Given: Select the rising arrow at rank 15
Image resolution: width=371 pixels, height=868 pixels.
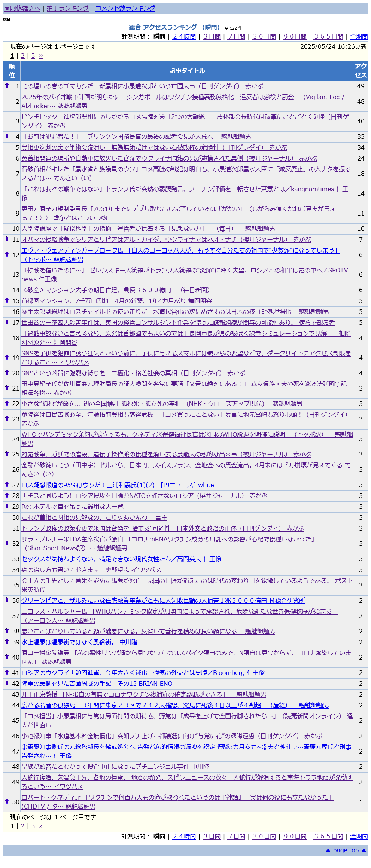Looking at the screenshot, I should [7, 300].
